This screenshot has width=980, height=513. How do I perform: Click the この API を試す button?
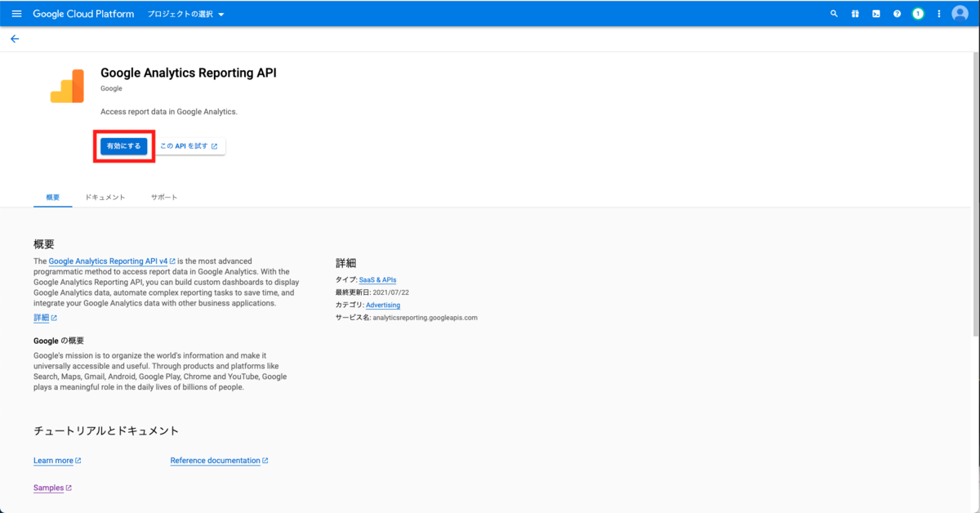pyautogui.click(x=189, y=146)
